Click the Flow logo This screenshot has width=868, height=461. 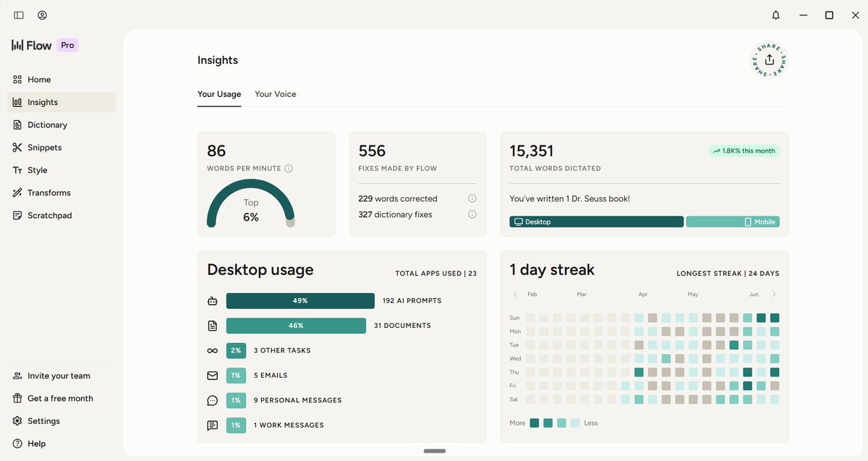pyautogui.click(x=32, y=45)
